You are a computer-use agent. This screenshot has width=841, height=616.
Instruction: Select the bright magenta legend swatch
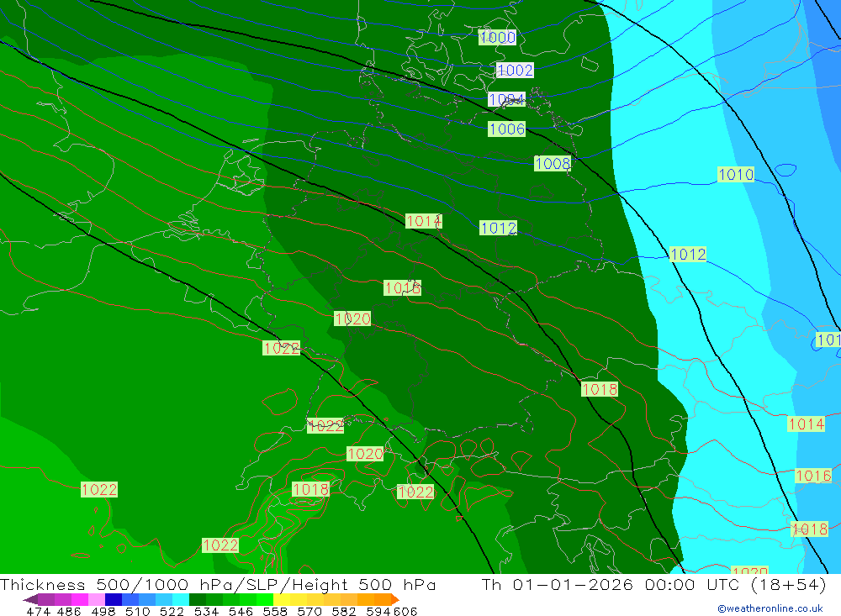click(80, 599)
